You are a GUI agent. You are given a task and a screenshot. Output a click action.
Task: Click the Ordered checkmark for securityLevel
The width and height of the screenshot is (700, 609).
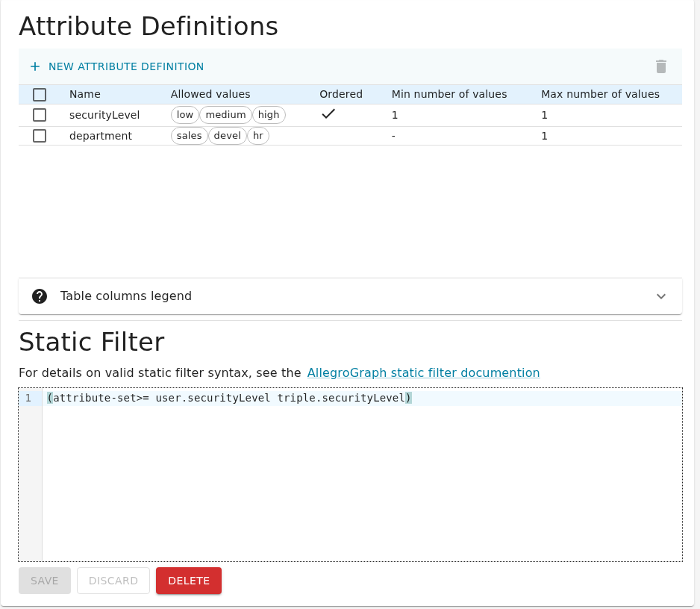coord(328,114)
